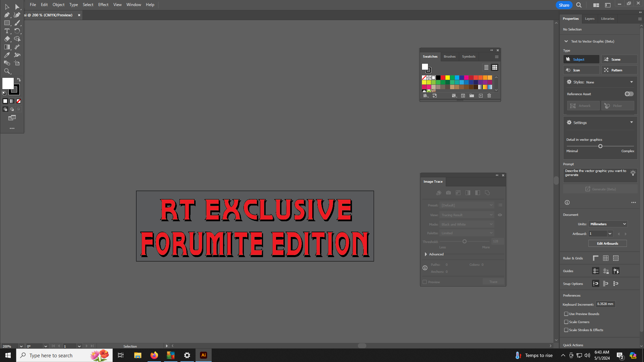Click the show grid icon
The height and width of the screenshot is (362, 644).
pyautogui.click(x=605, y=258)
